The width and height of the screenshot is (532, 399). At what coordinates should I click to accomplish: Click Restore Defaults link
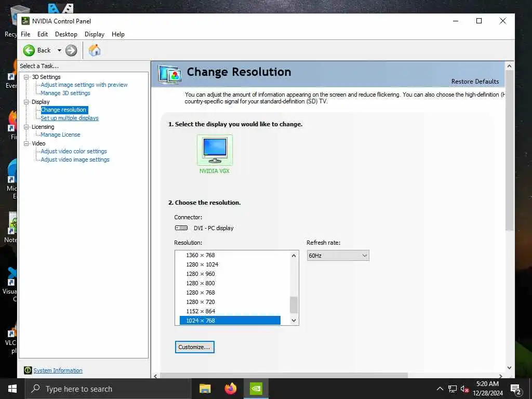[x=475, y=82]
